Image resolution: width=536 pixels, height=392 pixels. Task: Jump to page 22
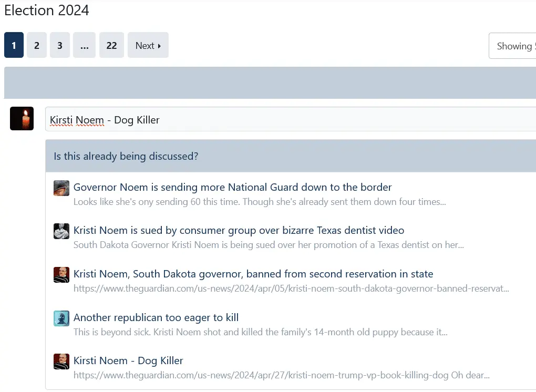111,45
